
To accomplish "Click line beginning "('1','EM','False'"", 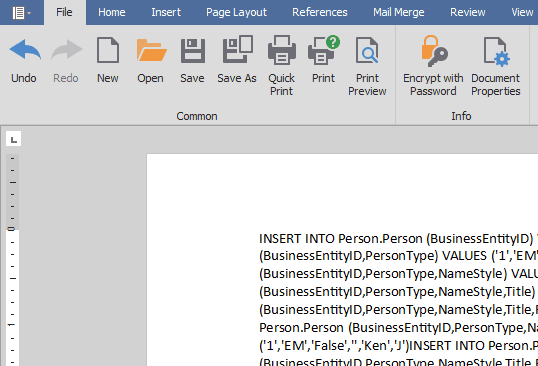I will (398, 345).
